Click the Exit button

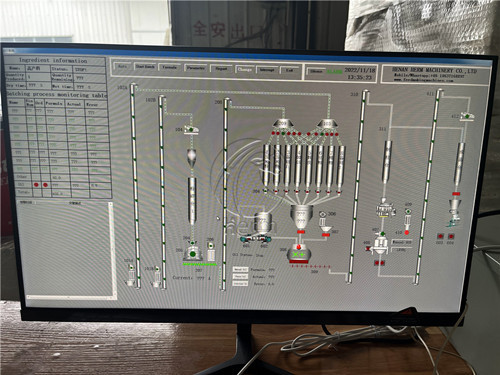[289, 70]
